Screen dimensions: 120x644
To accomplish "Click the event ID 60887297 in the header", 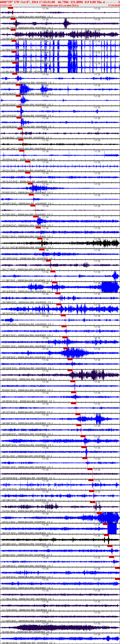I will point(7,2).
